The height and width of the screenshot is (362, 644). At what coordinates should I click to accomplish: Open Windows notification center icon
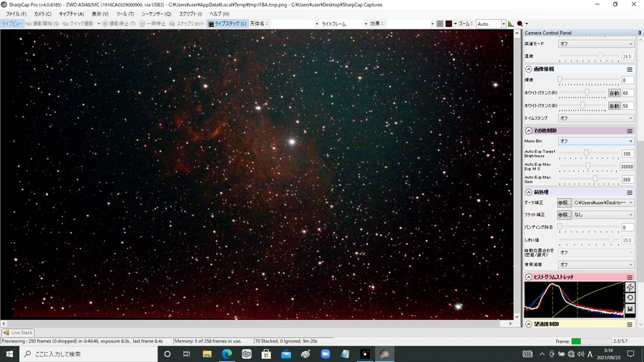(631, 354)
